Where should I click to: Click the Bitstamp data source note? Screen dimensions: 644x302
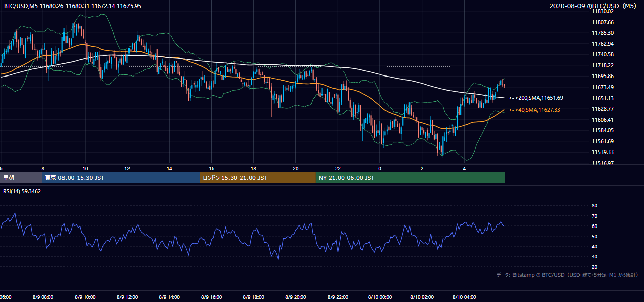(567, 275)
